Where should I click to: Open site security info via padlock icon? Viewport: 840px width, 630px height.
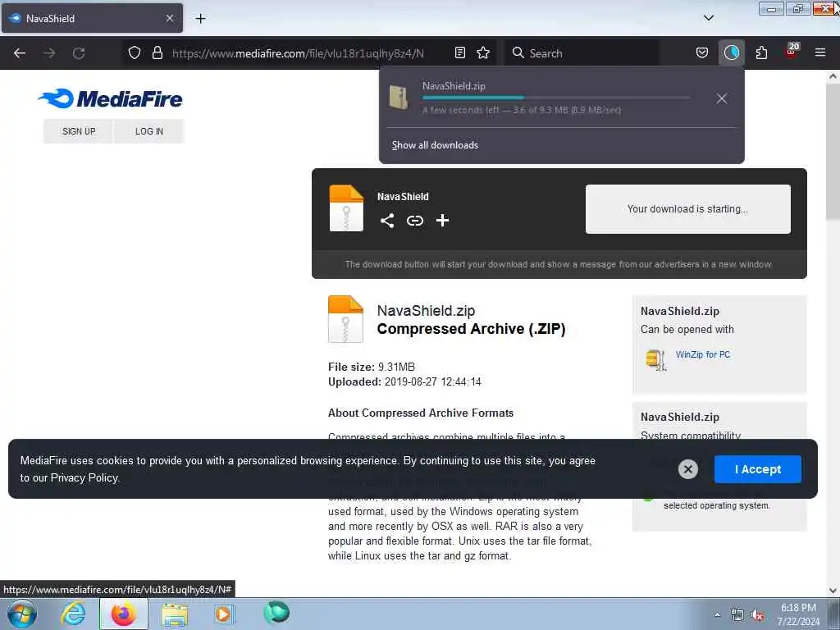click(x=157, y=52)
